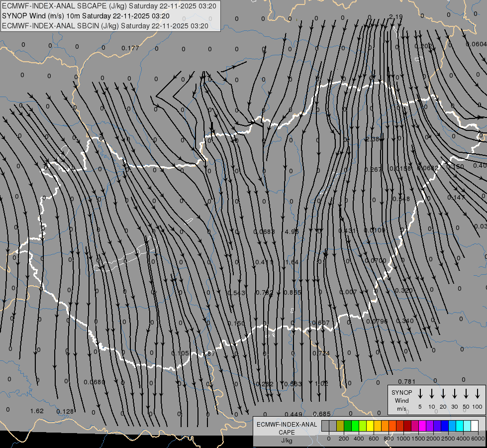Screen dimensions: 487x448
Task: Click the 2.19 value on the map
Action: point(395,16)
